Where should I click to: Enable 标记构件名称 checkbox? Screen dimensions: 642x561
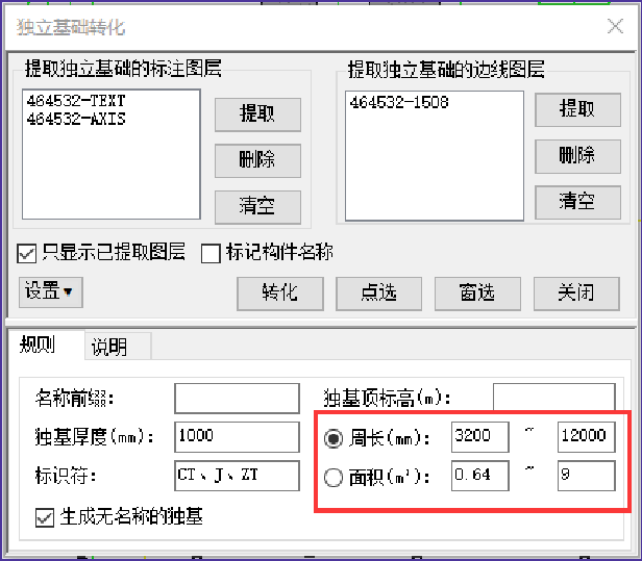click(210, 253)
